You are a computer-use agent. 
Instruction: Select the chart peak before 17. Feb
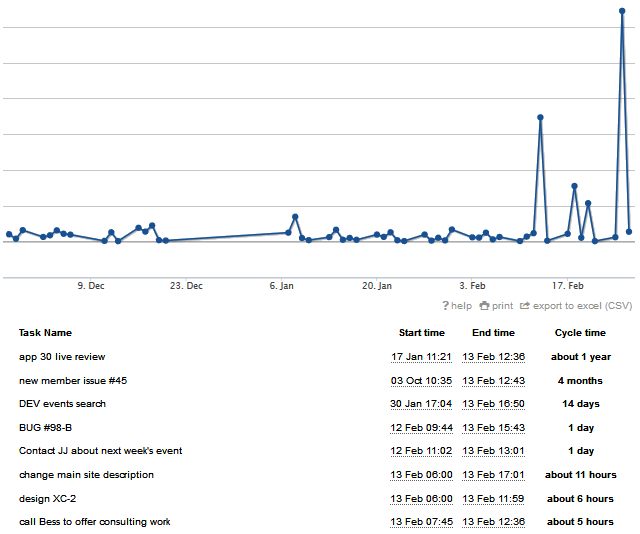pos(540,117)
